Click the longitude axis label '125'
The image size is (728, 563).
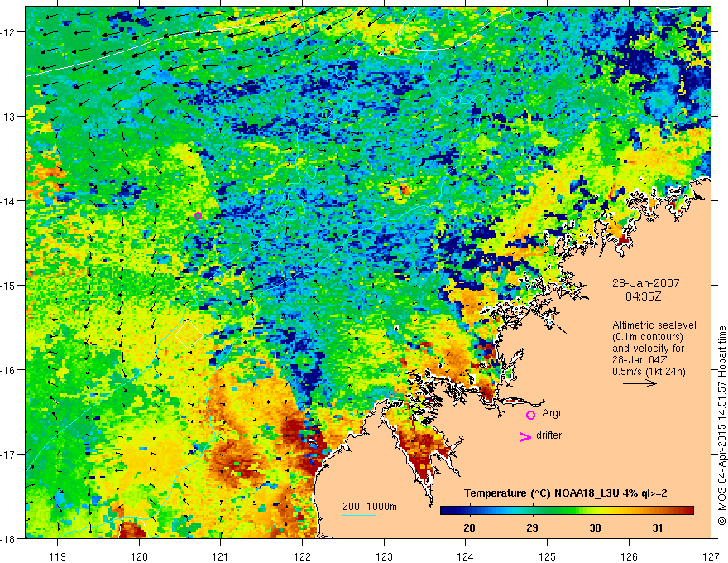[547, 556]
